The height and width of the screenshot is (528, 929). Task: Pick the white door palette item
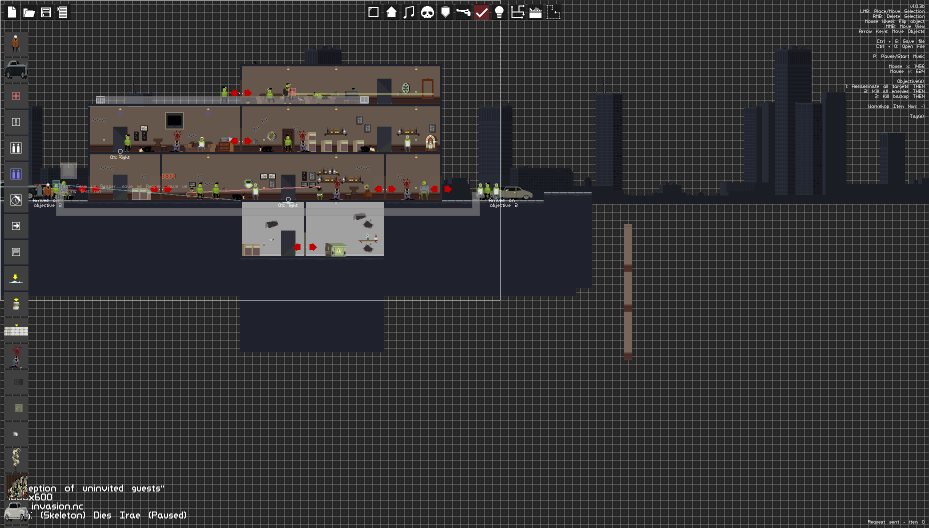[x=16, y=122]
